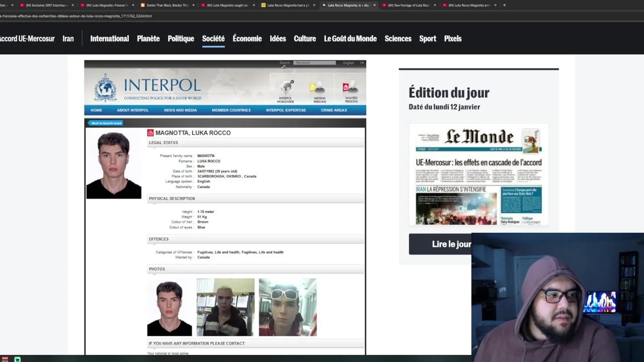The height and width of the screenshot is (362, 644).
Task: Open the Culture section
Action: pos(305,39)
